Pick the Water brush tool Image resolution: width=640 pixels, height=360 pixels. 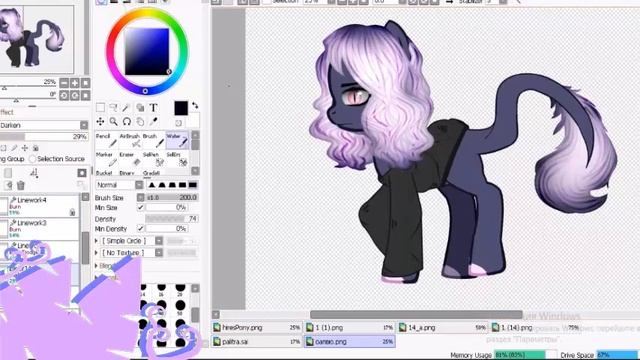click(177, 141)
